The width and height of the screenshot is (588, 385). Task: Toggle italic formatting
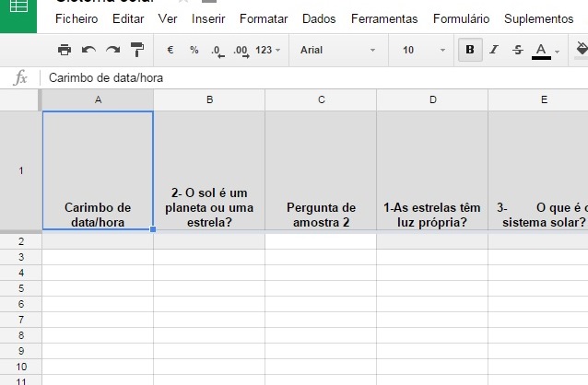tap(494, 50)
